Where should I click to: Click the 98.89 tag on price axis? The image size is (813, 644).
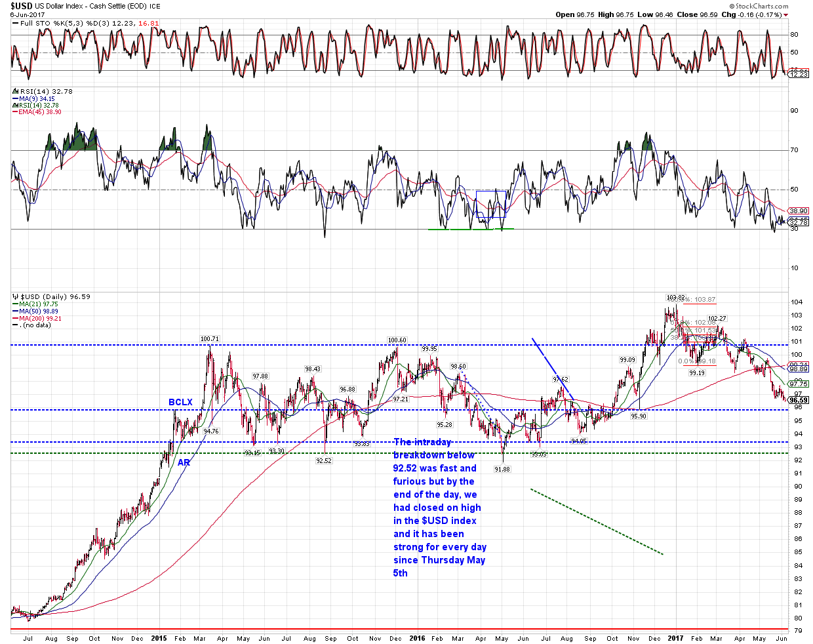tap(799, 369)
